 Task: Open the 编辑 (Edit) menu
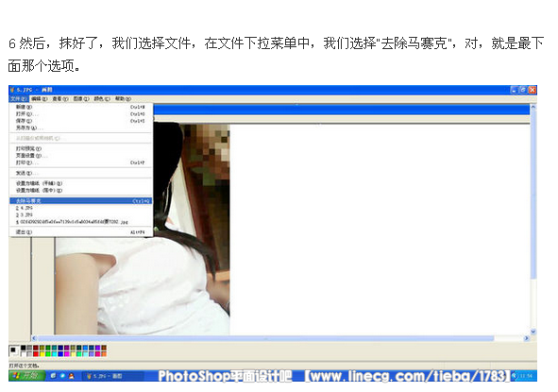(x=39, y=98)
